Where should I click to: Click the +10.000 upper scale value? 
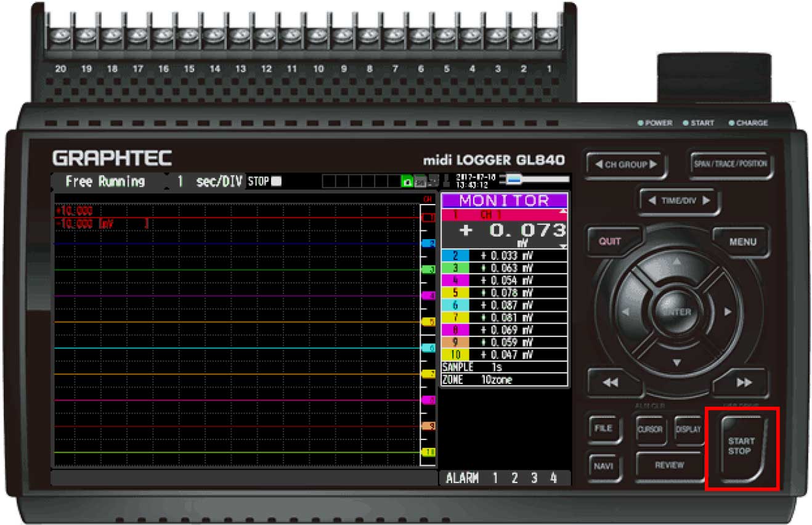point(73,211)
